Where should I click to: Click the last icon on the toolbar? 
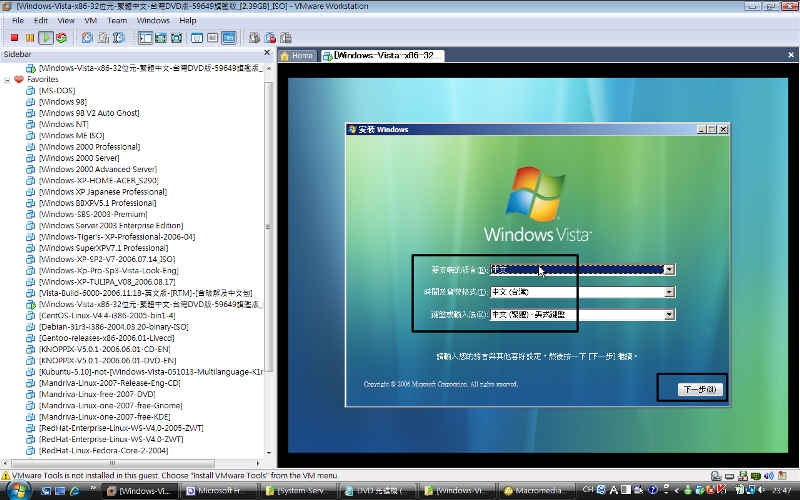pyautogui.click(x=286, y=38)
